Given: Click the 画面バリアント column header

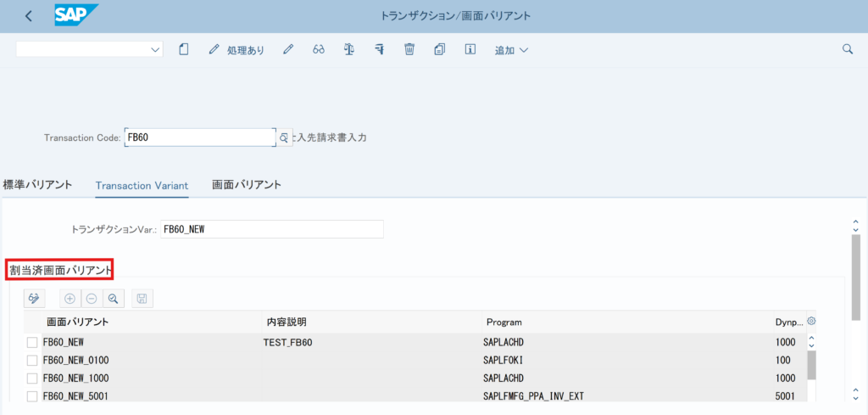Looking at the screenshot, I should [151, 322].
